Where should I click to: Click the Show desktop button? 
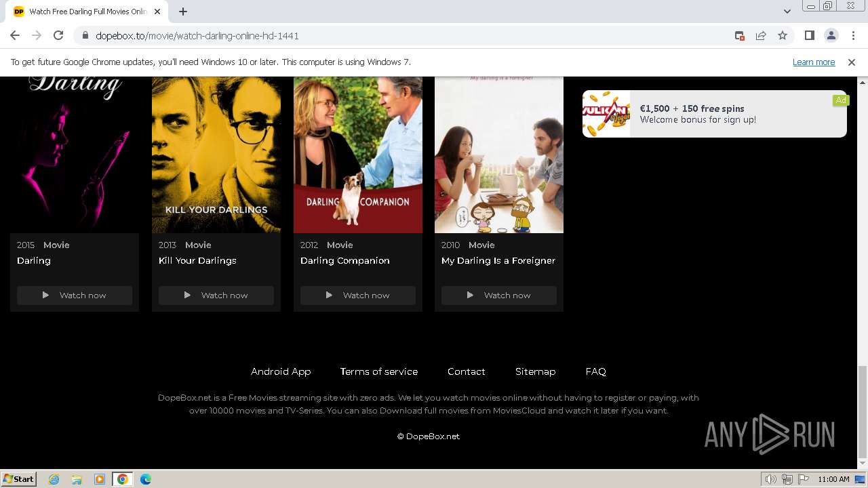click(x=861, y=479)
